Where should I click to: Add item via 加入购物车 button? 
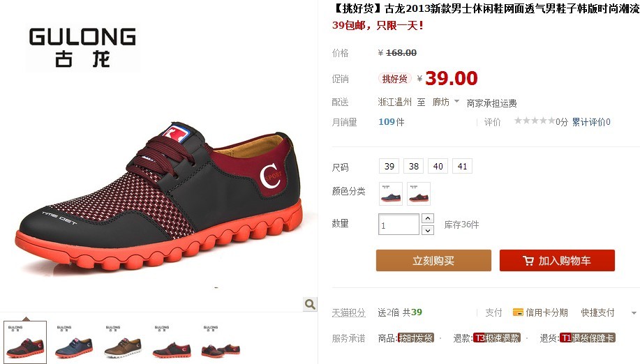[557, 261]
